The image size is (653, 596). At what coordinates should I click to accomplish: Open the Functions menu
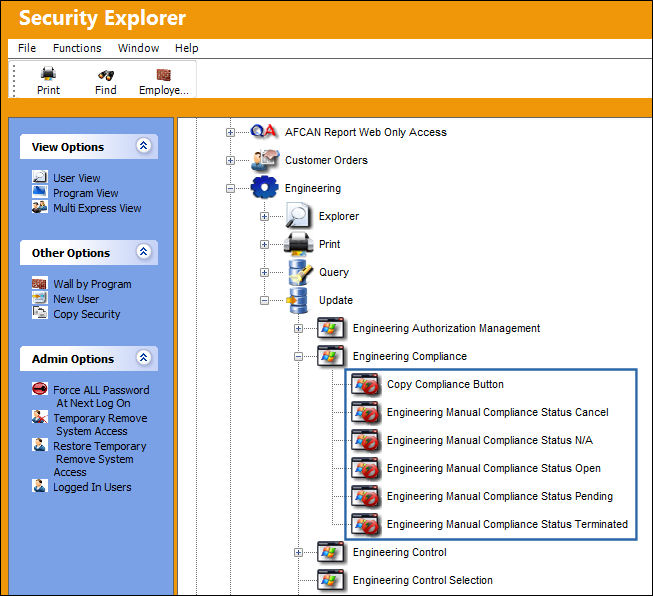click(x=77, y=48)
